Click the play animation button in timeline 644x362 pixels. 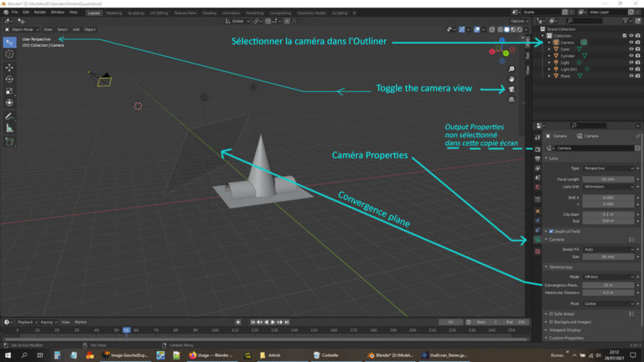[273, 322]
